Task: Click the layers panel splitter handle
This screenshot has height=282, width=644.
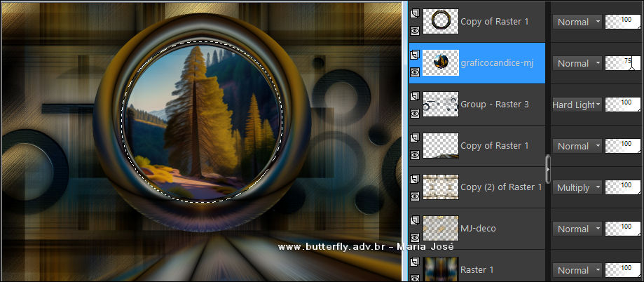Action: (548, 168)
